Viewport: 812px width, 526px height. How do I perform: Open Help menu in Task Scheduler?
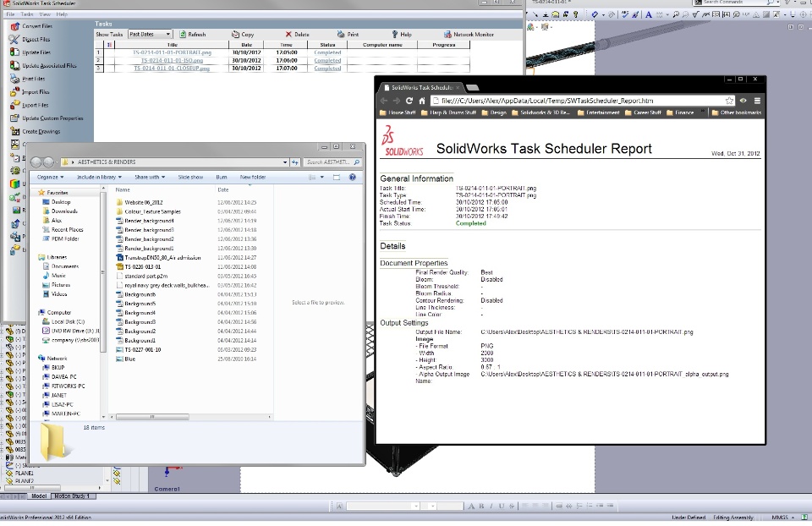[x=62, y=14]
